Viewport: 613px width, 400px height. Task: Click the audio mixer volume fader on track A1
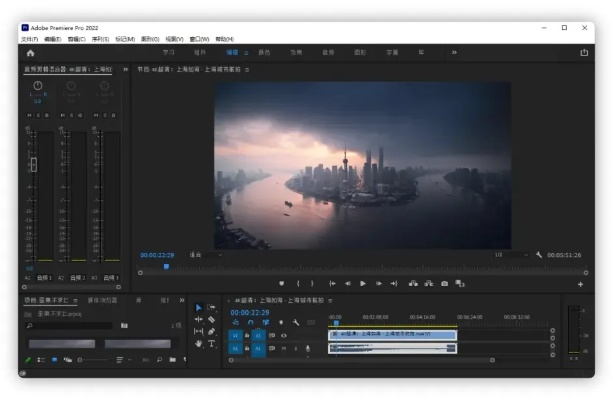click(x=33, y=164)
